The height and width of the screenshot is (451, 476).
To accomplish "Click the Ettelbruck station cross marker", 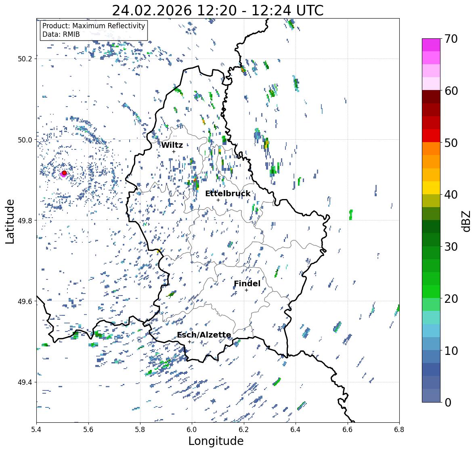I will tap(218, 200).
